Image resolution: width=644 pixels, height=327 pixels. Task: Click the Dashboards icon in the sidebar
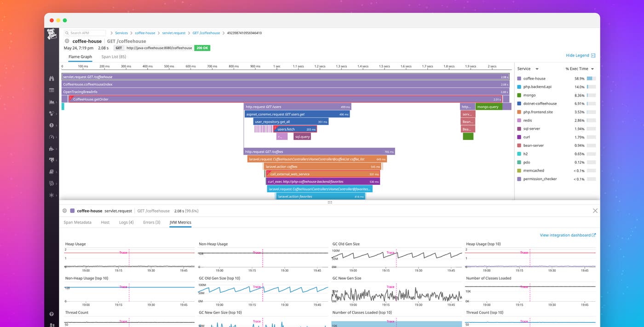click(52, 91)
